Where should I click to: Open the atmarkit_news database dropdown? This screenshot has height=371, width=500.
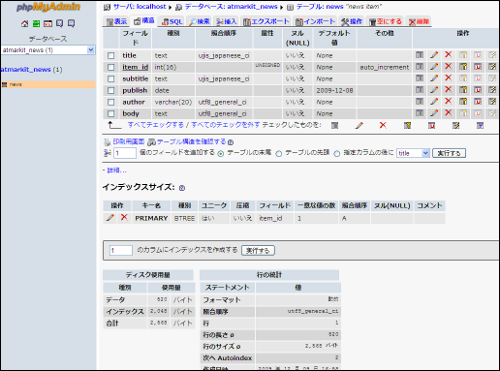click(48, 50)
